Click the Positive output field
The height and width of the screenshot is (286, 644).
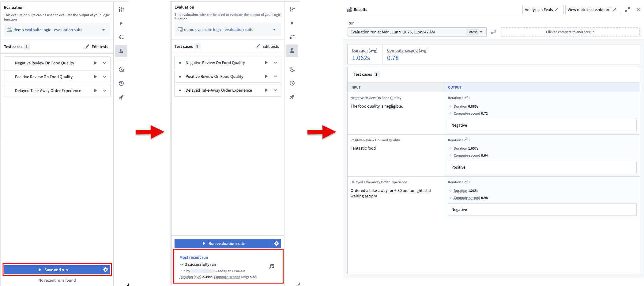pos(542,167)
